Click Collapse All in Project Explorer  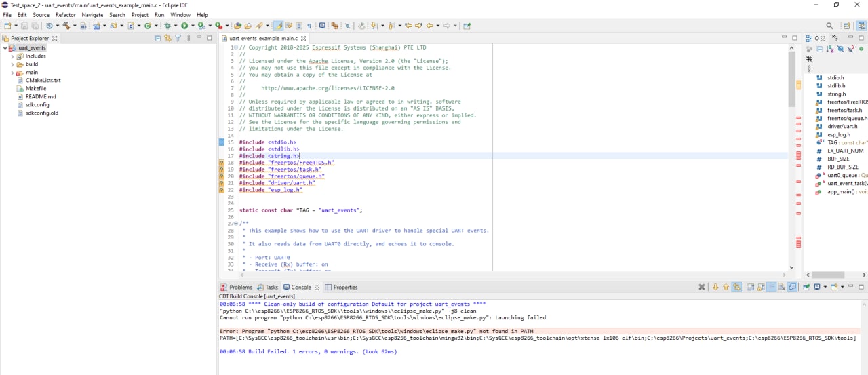click(158, 39)
